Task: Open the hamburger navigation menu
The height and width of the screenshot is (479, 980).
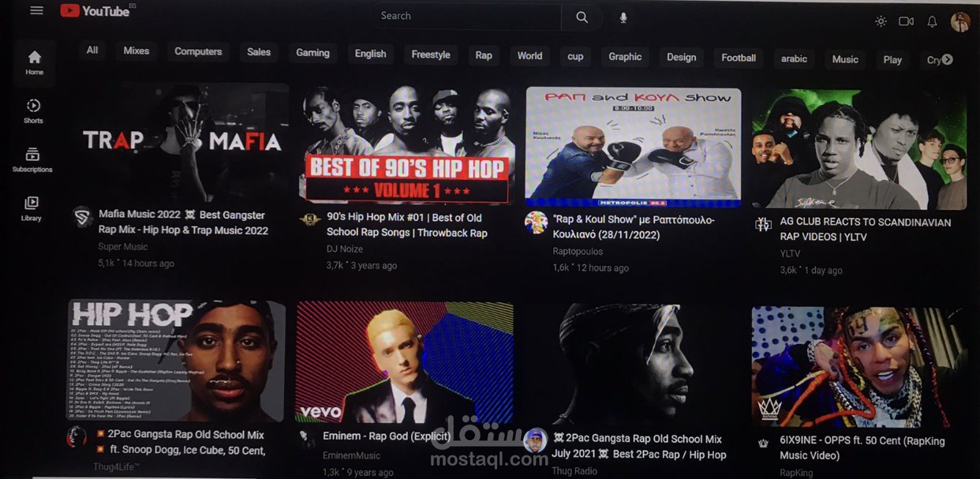Action: click(x=35, y=10)
